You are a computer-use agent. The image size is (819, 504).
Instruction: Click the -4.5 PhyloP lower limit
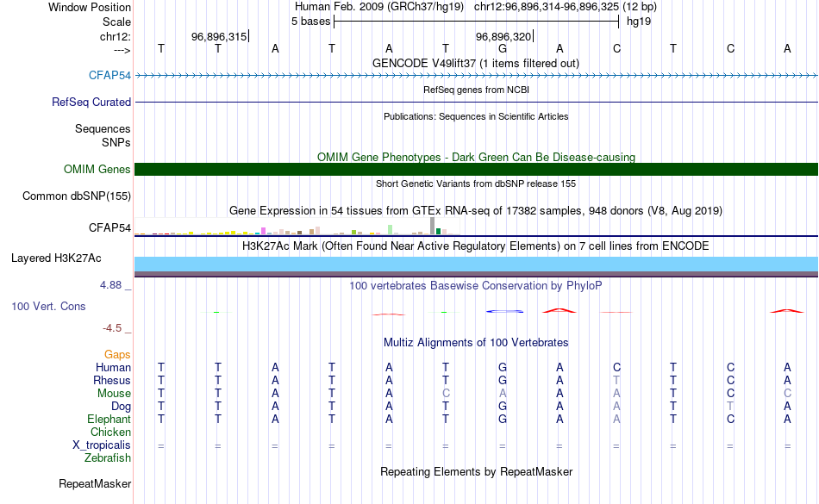[112, 327]
